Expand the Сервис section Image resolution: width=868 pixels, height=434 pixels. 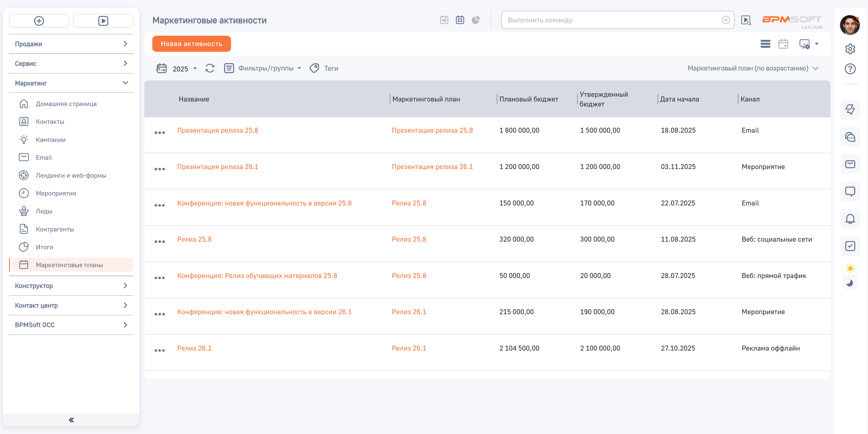(x=71, y=64)
